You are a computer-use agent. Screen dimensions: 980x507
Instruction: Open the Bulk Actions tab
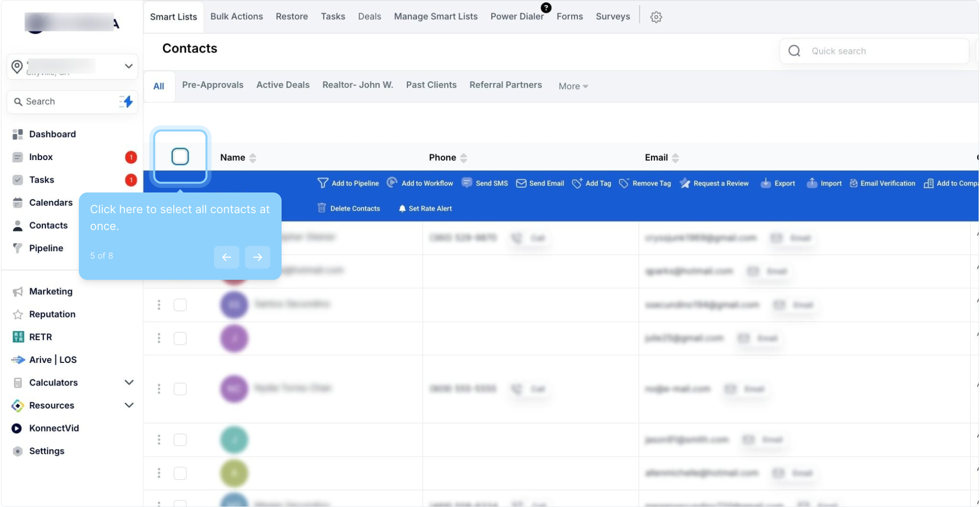pos(237,16)
